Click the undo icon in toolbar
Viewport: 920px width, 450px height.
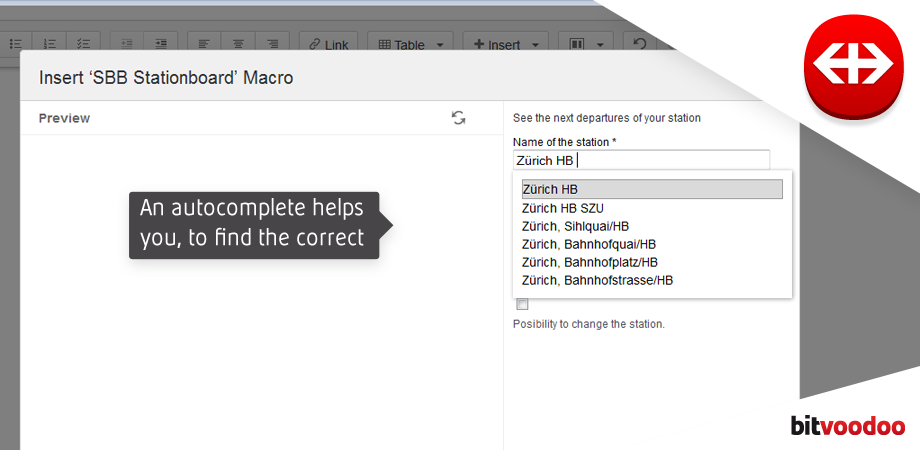pyautogui.click(x=640, y=45)
